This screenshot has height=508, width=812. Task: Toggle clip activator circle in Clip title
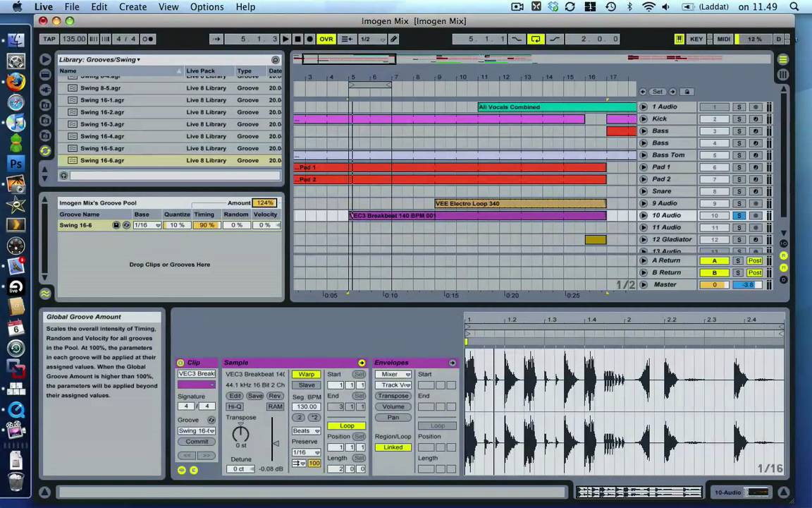(x=180, y=363)
